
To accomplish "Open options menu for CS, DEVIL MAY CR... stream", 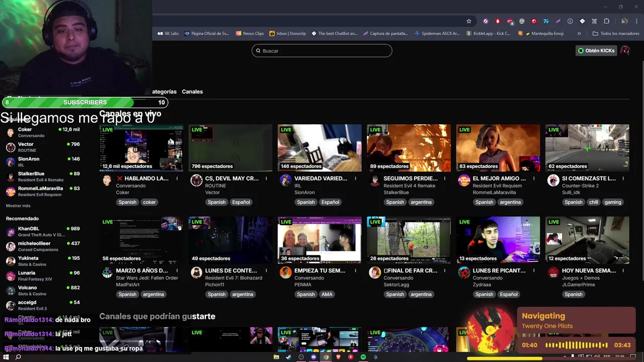I will (266, 178).
